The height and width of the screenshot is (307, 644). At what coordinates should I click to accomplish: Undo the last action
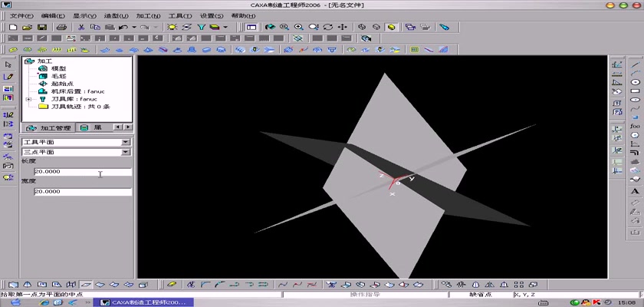pyautogui.click(x=123, y=27)
